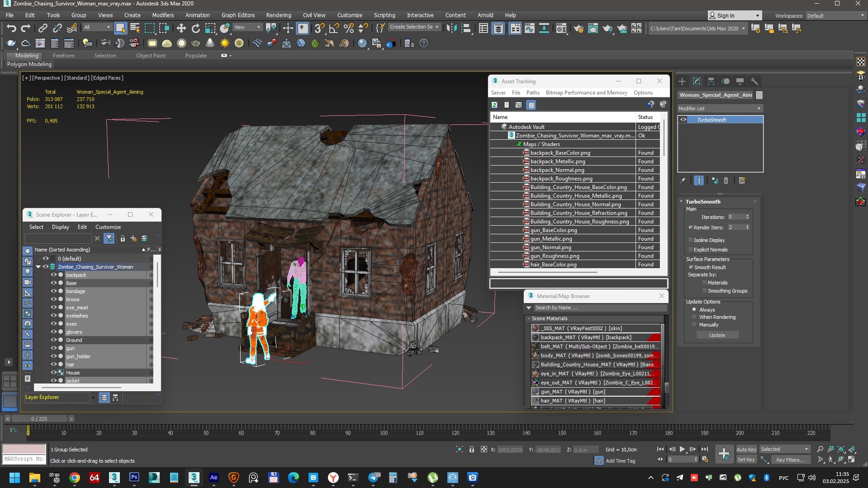Select the Select and Link tool

(43, 28)
